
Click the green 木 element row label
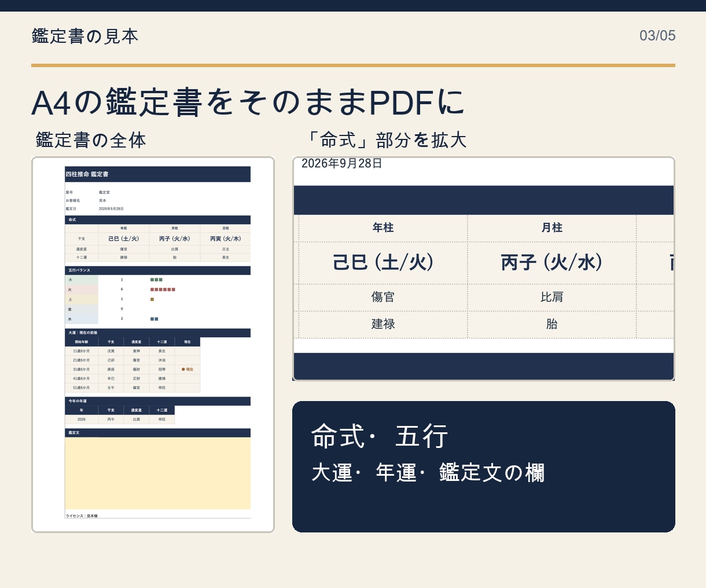point(82,280)
